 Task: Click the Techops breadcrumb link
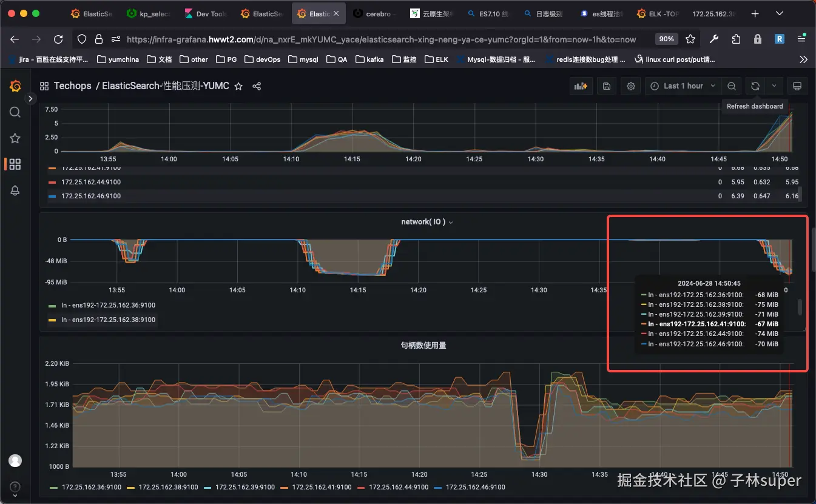coord(72,86)
